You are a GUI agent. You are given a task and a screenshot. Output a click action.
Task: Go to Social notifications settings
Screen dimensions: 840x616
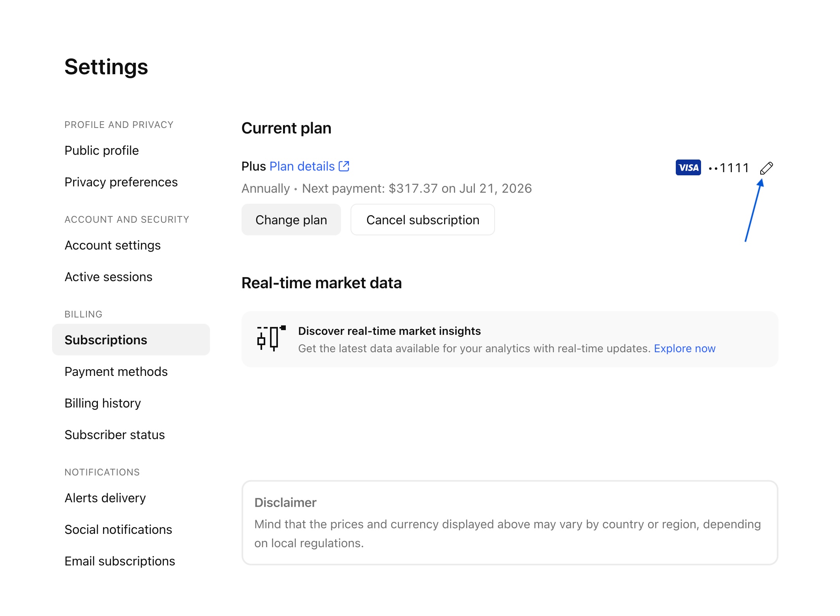(x=118, y=530)
